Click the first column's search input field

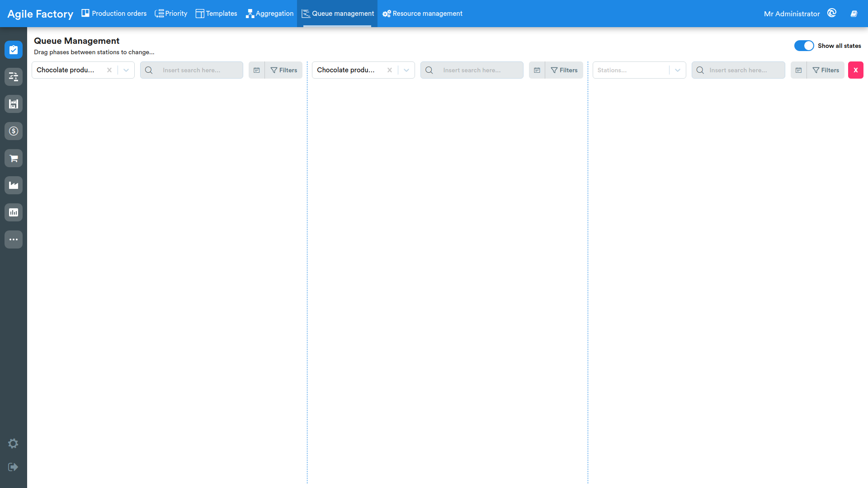(192, 70)
